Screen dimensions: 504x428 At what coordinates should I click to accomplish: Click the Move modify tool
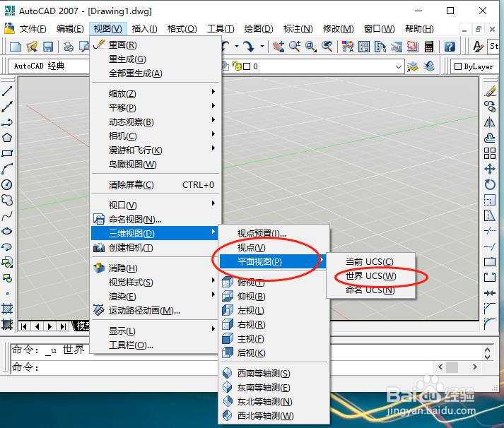point(490,169)
